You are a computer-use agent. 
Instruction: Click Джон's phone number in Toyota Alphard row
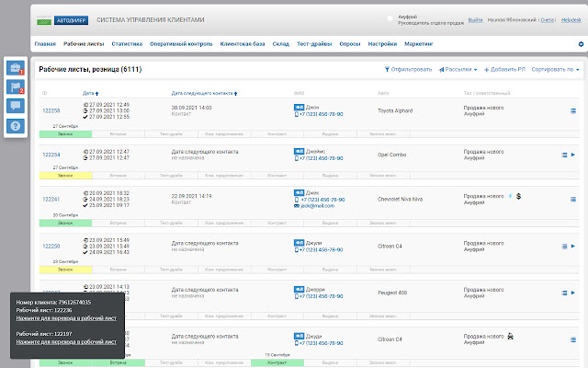(x=321, y=114)
